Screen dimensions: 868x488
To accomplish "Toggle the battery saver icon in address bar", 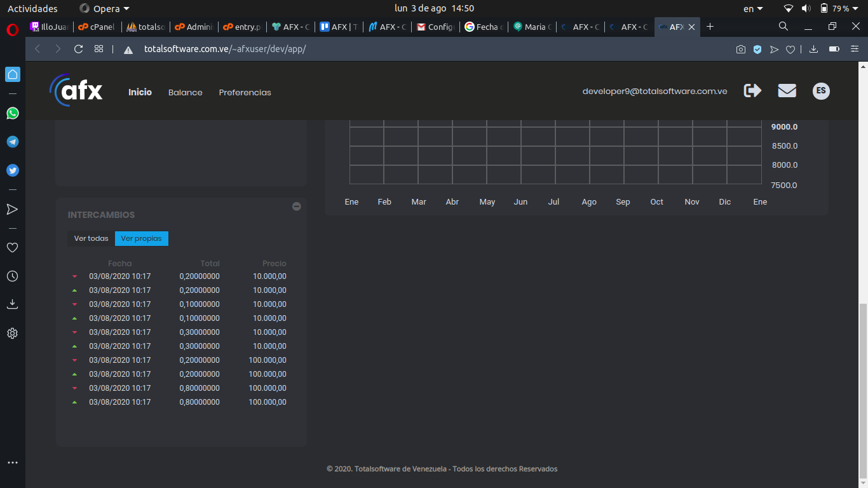I will point(834,49).
